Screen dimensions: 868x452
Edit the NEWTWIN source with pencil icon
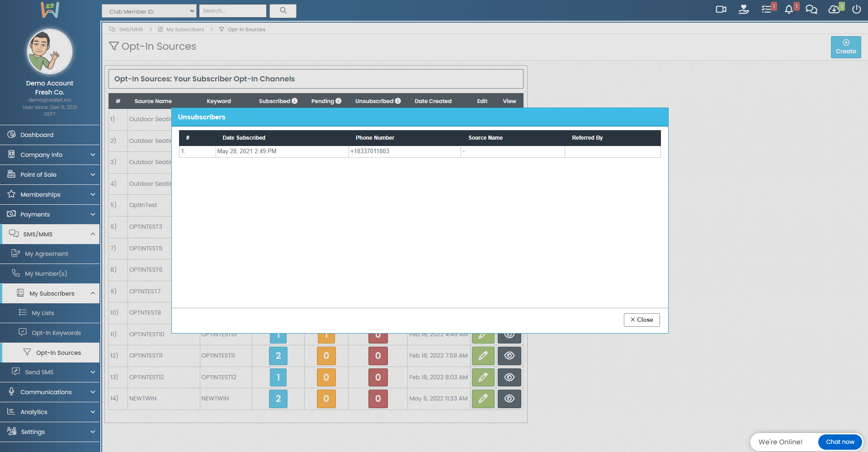[483, 399]
